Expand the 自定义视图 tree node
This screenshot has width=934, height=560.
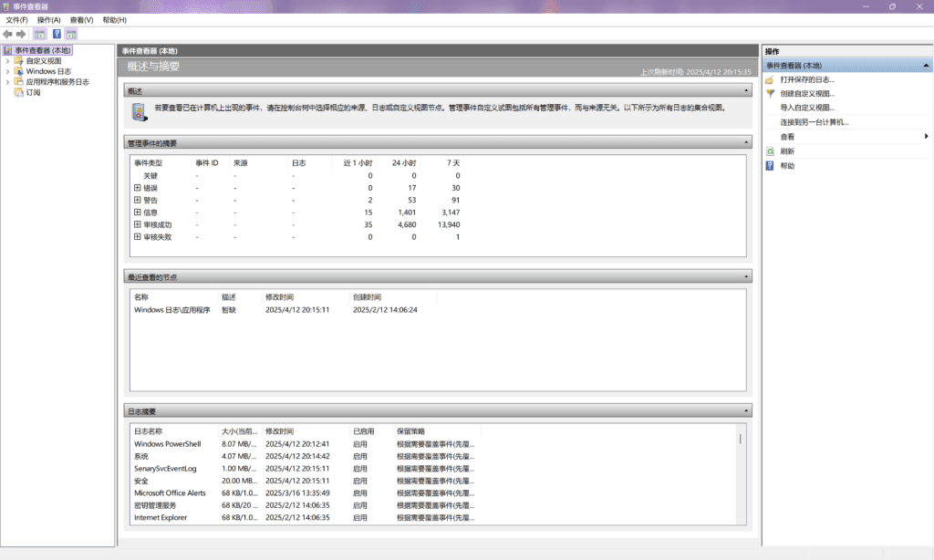tap(8, 61)
